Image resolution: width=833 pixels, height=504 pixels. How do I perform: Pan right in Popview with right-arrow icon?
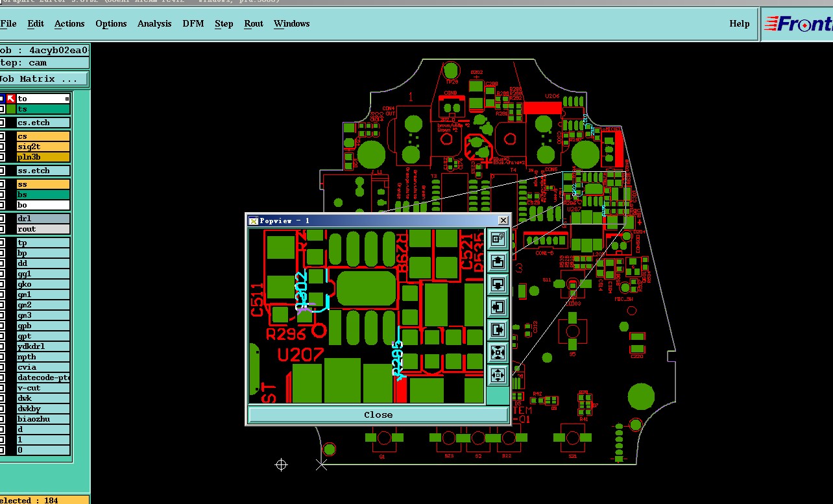[x=498, y=330]
